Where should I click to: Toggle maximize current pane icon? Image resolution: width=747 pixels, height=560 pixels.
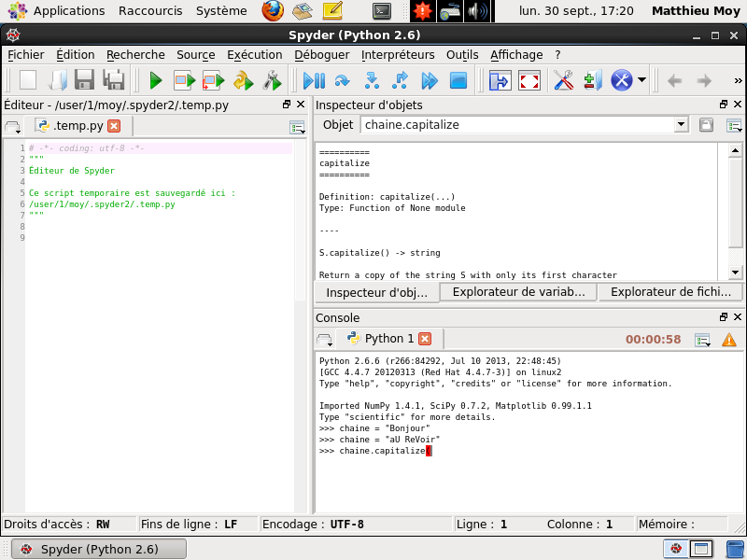point(500,80)
